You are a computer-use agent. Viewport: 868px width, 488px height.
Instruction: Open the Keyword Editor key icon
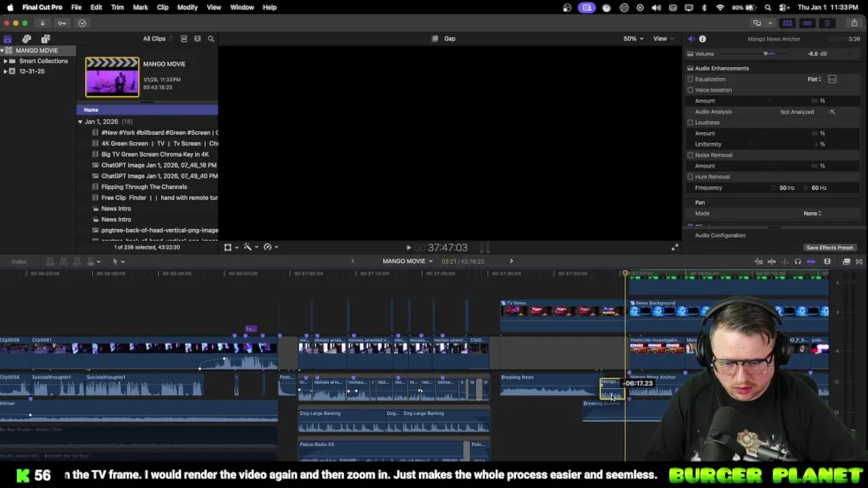[62, 23]
